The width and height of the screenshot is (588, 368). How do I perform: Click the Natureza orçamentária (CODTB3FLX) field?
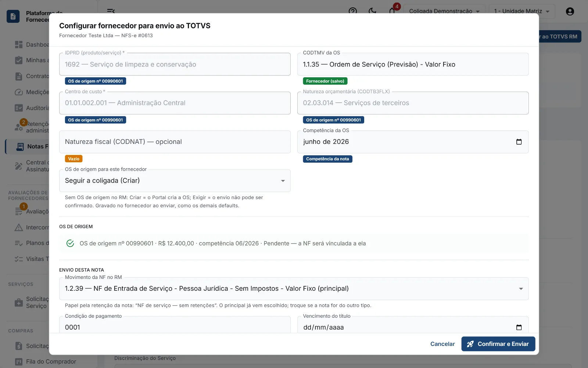coord(413,103)
